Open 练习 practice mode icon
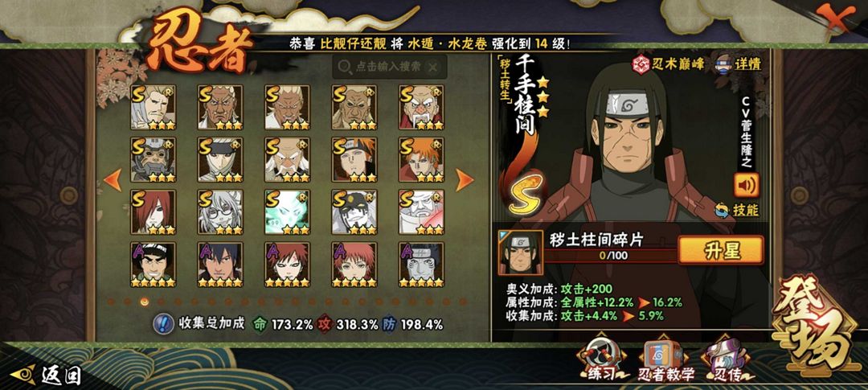The width and height of the screenshot is (868, 390). pos(600,359)
